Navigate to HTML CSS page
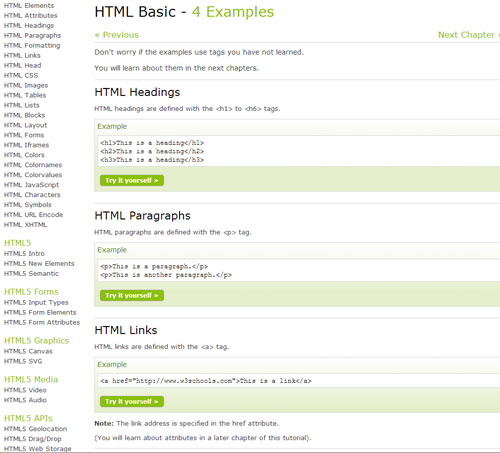 [21, 76]
